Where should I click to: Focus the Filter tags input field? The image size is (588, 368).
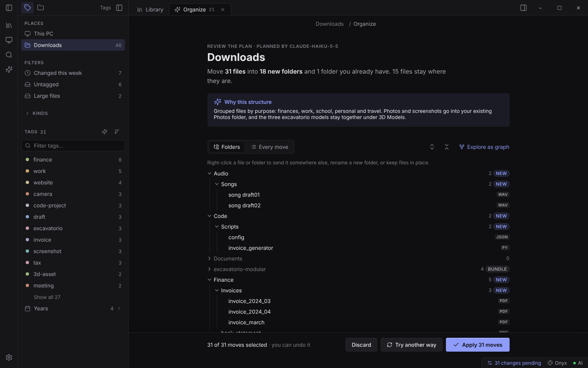coord(73,146)
